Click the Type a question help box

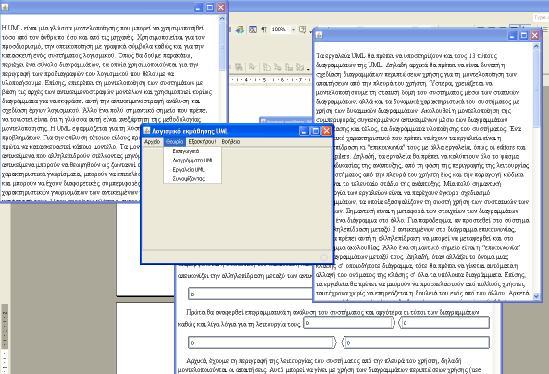pyautogui.click(x=541, y=17)
